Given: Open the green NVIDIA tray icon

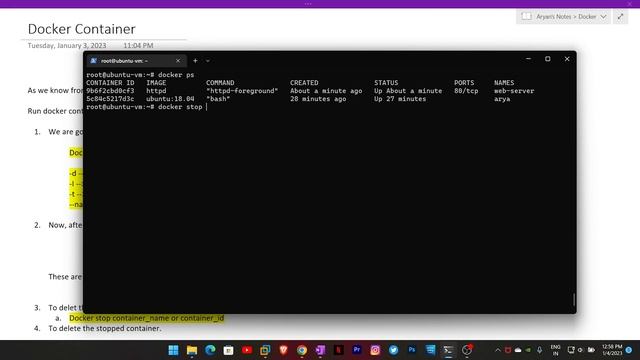Looking at the screenshot, I should (x=528, y=350).
